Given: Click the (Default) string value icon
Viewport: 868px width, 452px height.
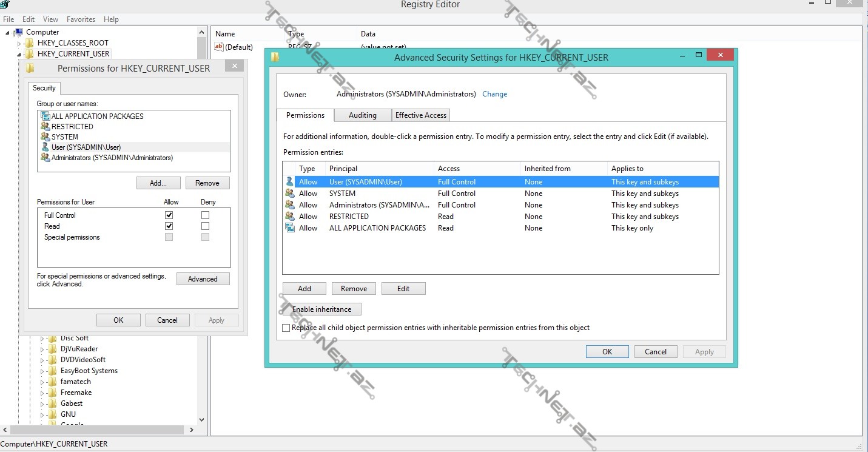Looking at the screenshot, I should tap(220, 47).
